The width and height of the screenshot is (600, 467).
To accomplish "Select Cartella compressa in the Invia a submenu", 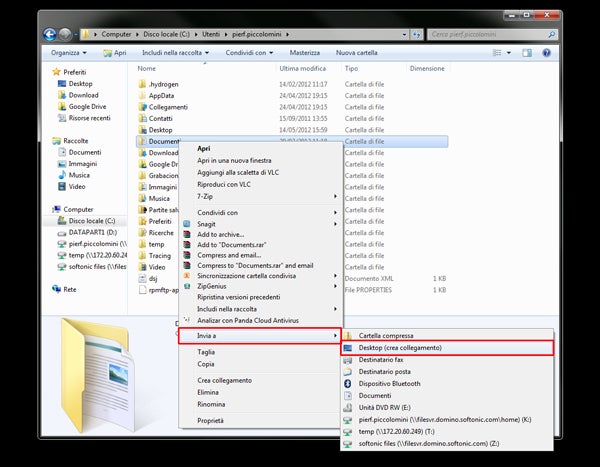I will 385,335.
